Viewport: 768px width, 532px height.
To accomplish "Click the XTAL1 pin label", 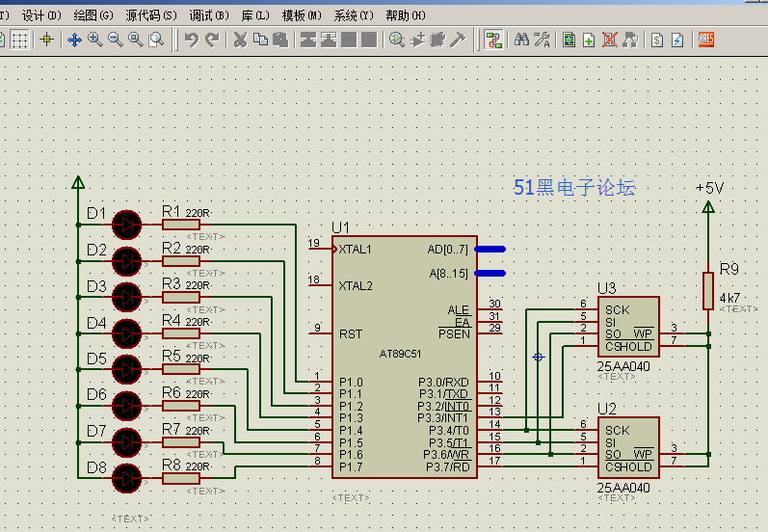I will [x=356, y=250].
